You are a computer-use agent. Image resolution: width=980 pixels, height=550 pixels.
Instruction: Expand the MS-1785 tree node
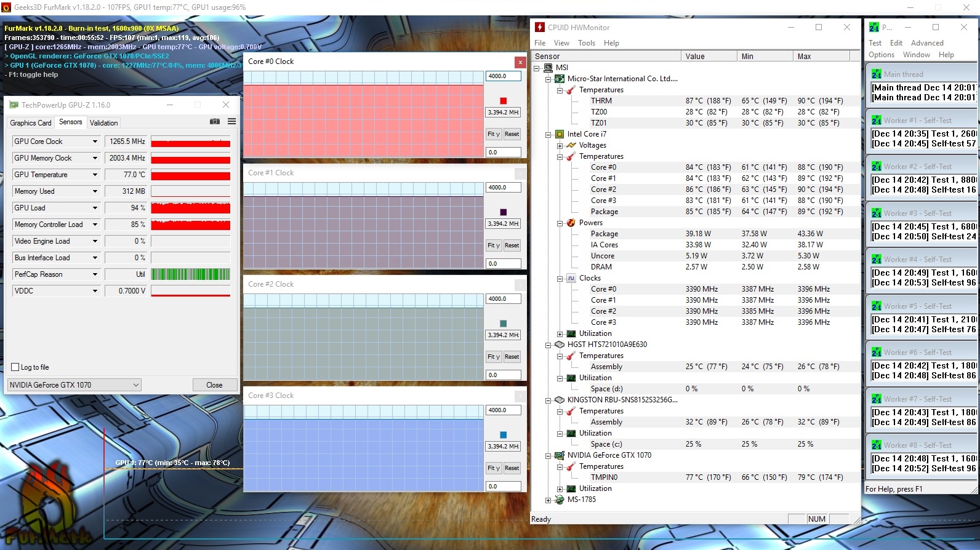pos(548,500)
